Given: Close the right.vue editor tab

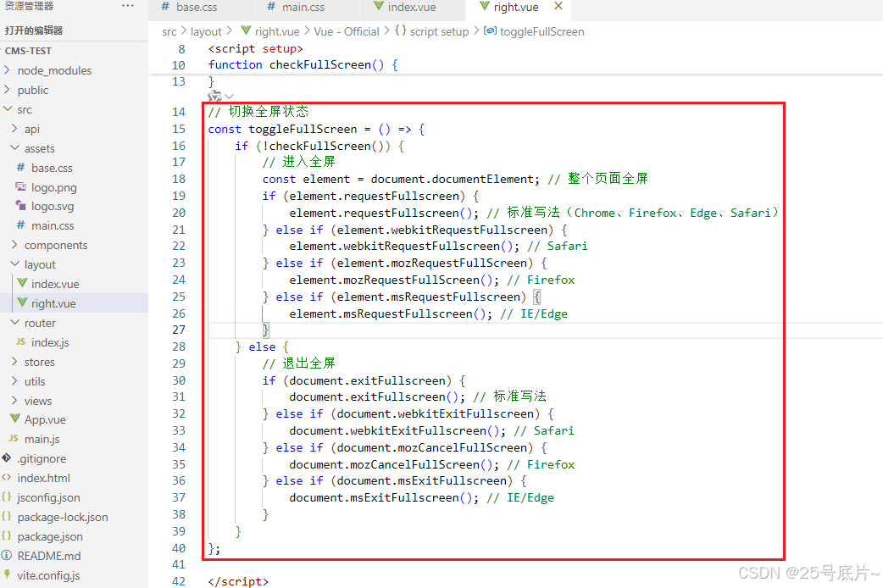Looking at the screenshot, I should click(558, 6).
